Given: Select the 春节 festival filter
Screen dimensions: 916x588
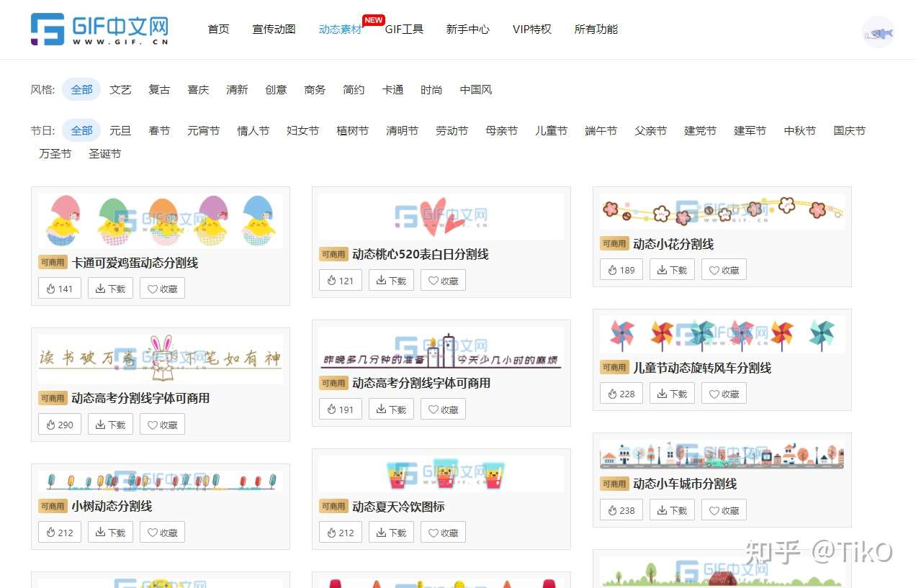Looking at the screenshot, I should point(158,130).
